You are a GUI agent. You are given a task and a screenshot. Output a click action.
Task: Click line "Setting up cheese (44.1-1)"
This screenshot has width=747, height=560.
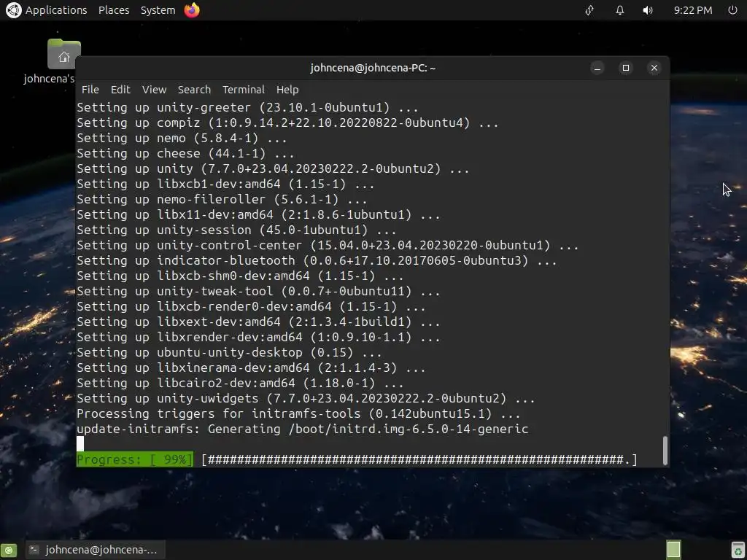click(186, 153)
